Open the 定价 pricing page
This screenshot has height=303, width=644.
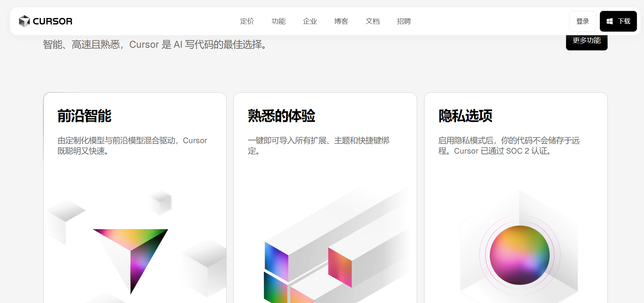point(247,21)
